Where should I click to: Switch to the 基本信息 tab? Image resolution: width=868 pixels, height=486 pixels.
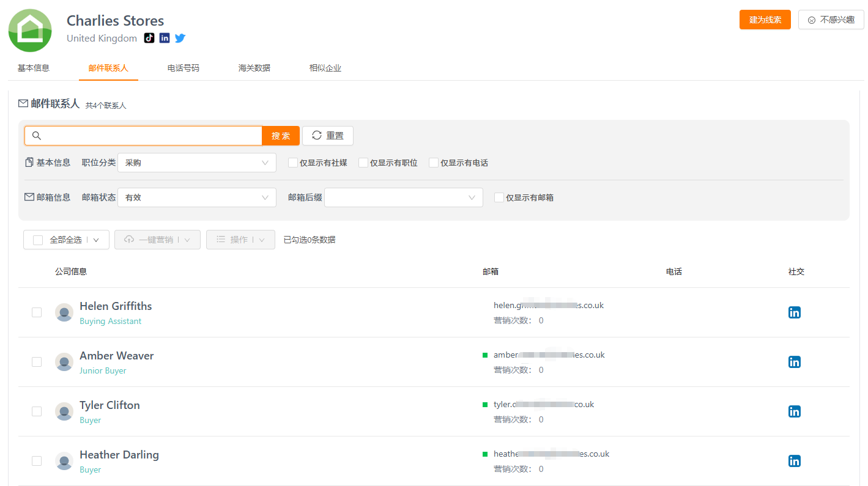pos(34,68)
